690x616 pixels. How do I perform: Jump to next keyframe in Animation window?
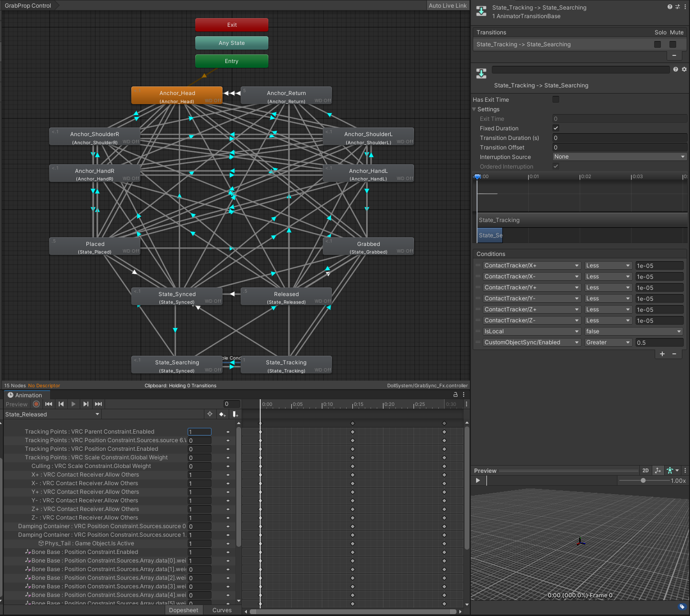[85, 404]
